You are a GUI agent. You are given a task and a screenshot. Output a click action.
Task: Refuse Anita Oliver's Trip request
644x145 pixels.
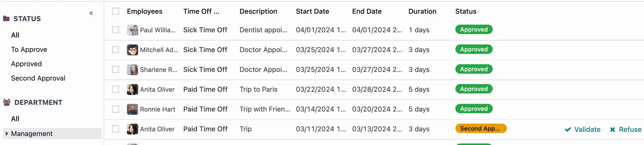[626, 130]
